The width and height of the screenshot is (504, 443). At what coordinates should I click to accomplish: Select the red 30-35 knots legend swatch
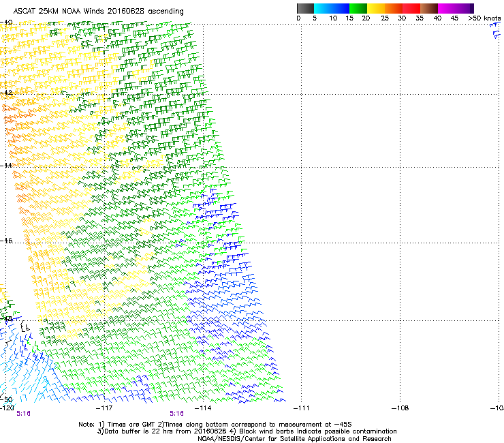(x=411, y=8)
